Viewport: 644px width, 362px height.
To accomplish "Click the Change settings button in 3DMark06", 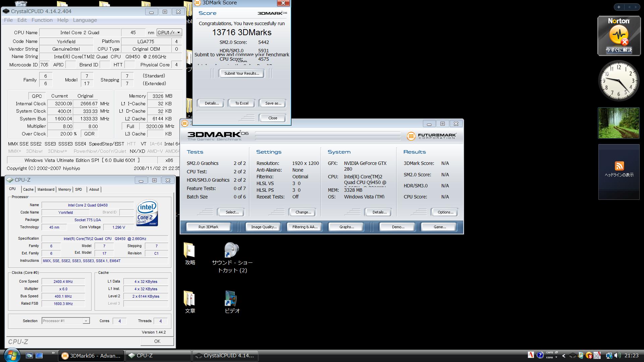I will [x=303, y=212].
